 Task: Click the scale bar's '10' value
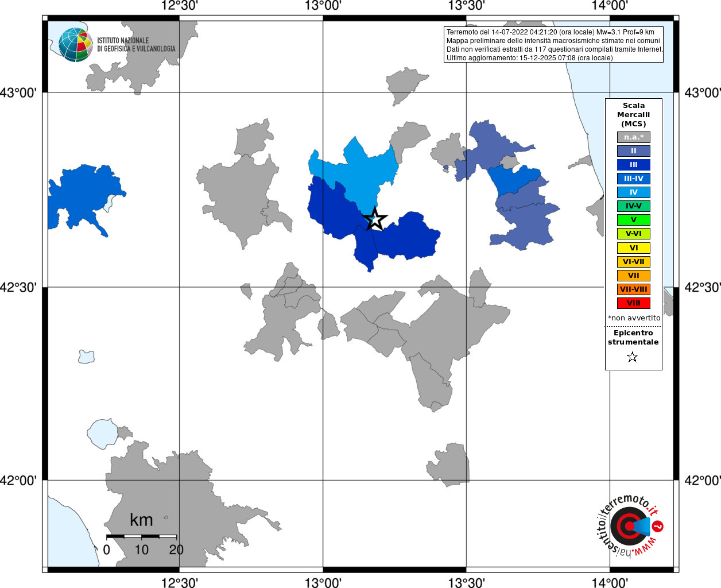click(141, 550)
